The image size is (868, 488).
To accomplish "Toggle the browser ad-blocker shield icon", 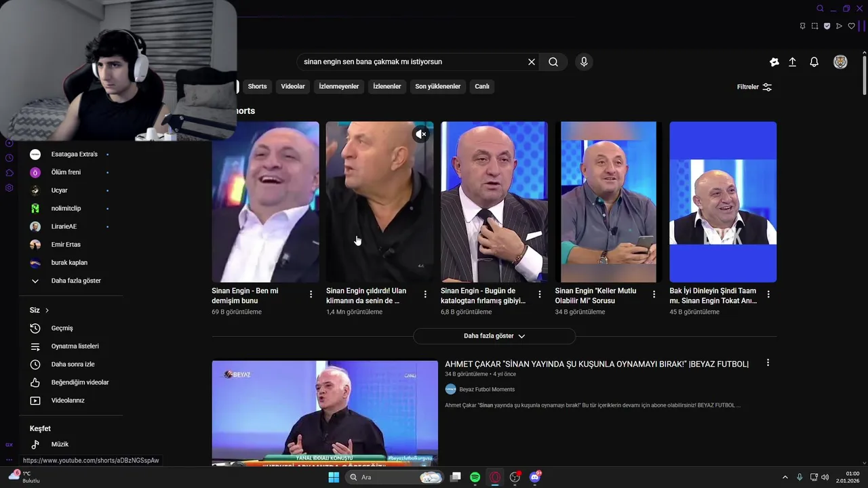I will (x=827, y=26).
